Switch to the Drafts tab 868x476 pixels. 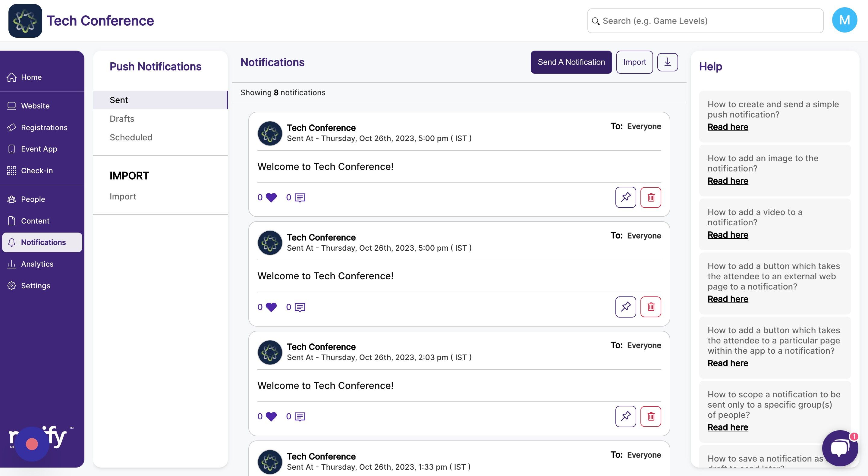tap(122, 119)
